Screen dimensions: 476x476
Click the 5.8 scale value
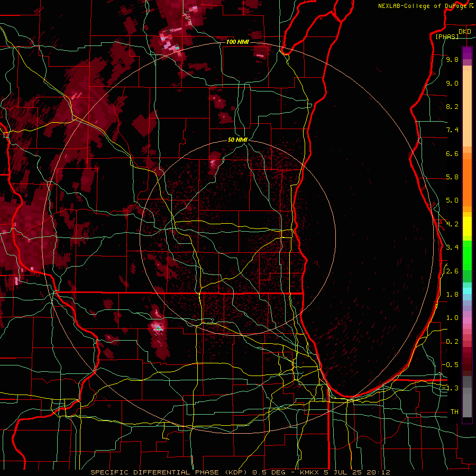(452, 177)
